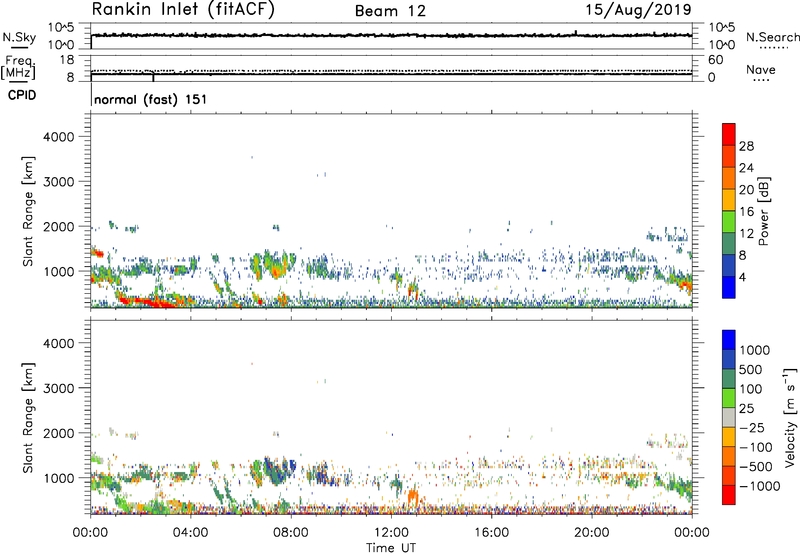
Task: Pick the teal 8–12 dB Power colorbar segment
Action: pyautogui.click(x=729, y=244)
